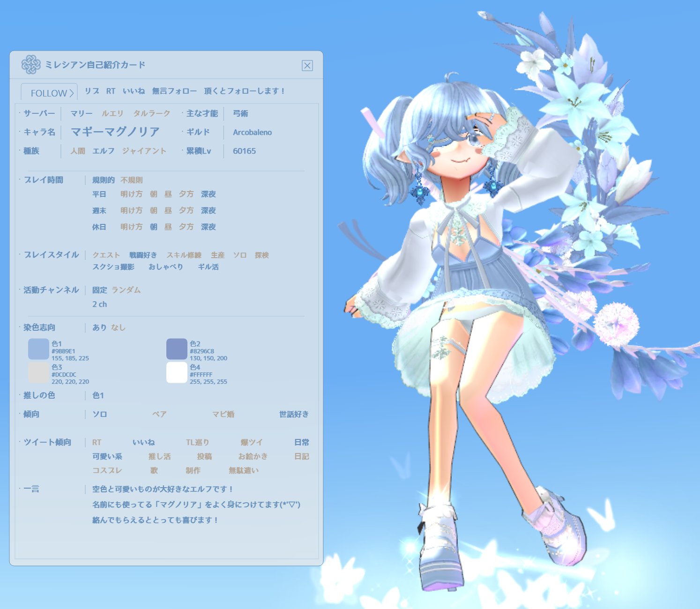Select 探検 play style
The height and width of the screenshot is (609, 700).
(x=262, y=255)
